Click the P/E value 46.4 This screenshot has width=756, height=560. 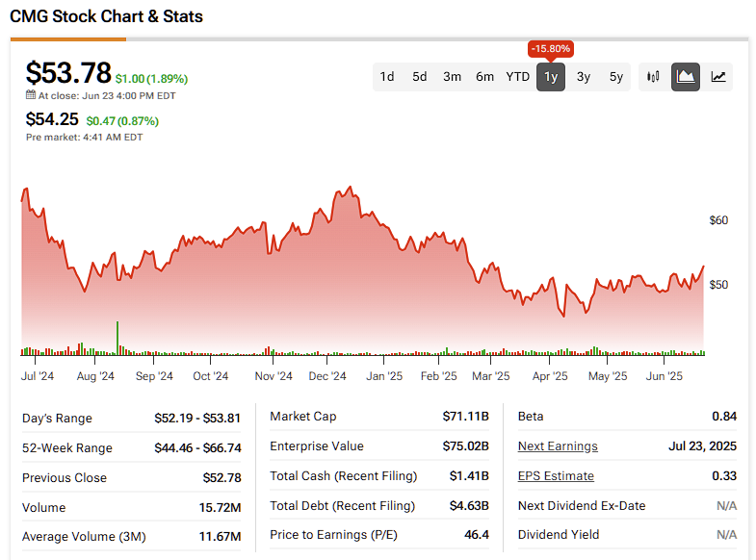pyautogui.click(x=477, y=534)
